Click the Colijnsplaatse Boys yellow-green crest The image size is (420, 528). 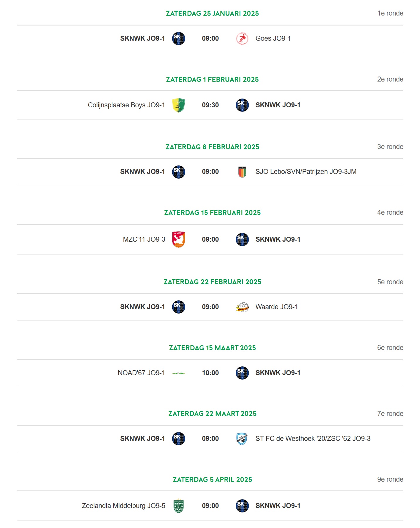178,105
